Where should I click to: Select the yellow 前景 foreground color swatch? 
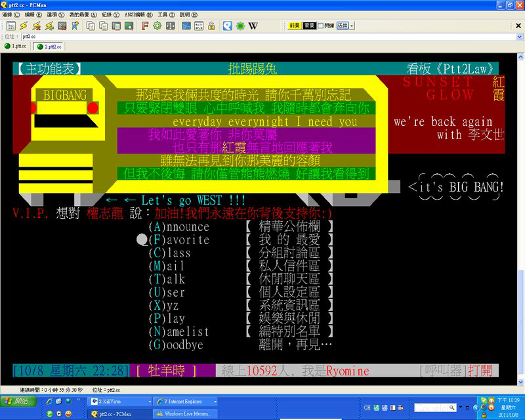[294, 26]
